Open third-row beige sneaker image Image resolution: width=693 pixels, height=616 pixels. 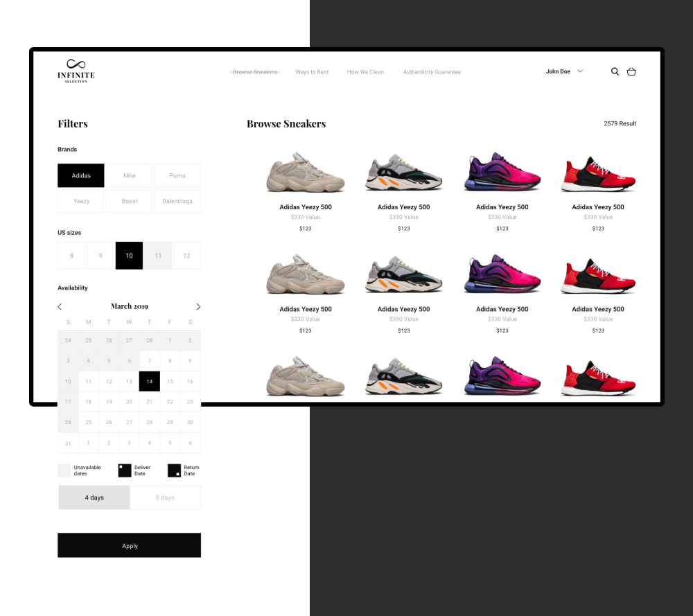(306, 376)
